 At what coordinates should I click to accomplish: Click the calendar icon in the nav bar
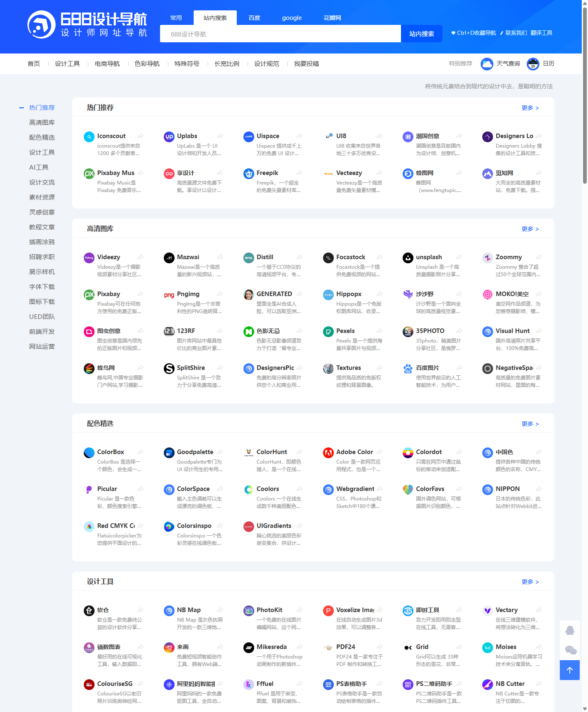tap(533, 64)
